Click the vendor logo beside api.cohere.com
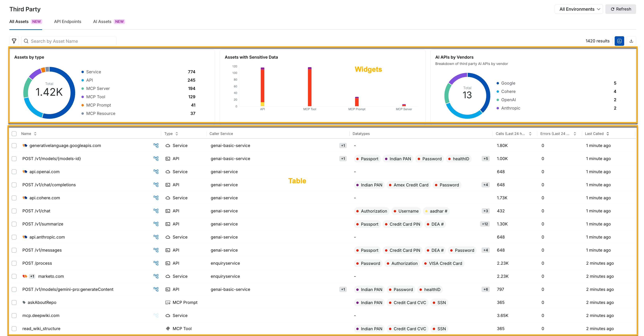This screenshot has height=336, width=644. click(25, 198)
